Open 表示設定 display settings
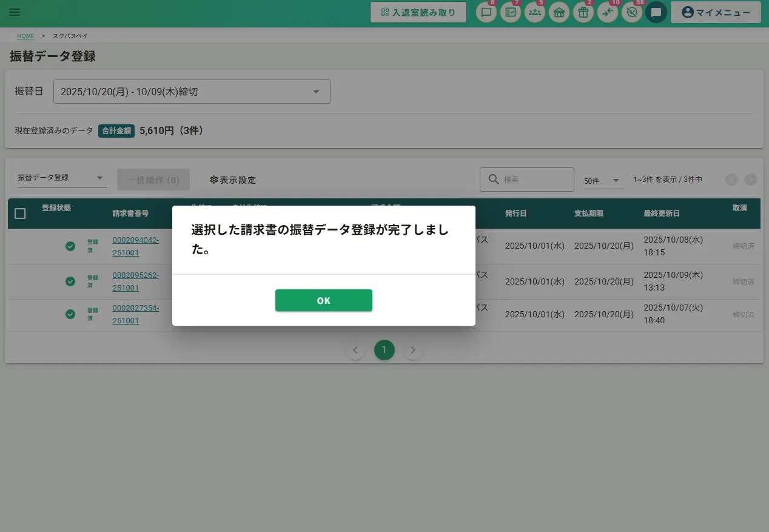This screenshot has height=532, width=769. 233,180
